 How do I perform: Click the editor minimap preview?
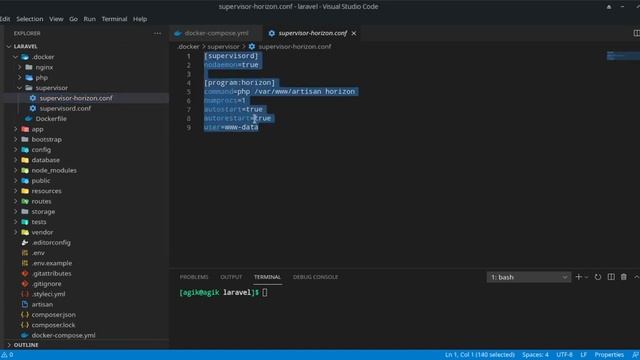coord(623,56)
